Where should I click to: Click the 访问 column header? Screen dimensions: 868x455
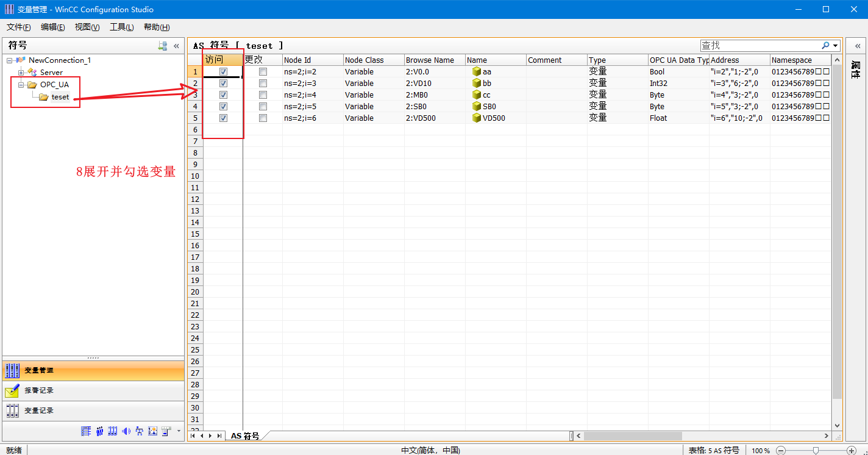tap(222, 60)
